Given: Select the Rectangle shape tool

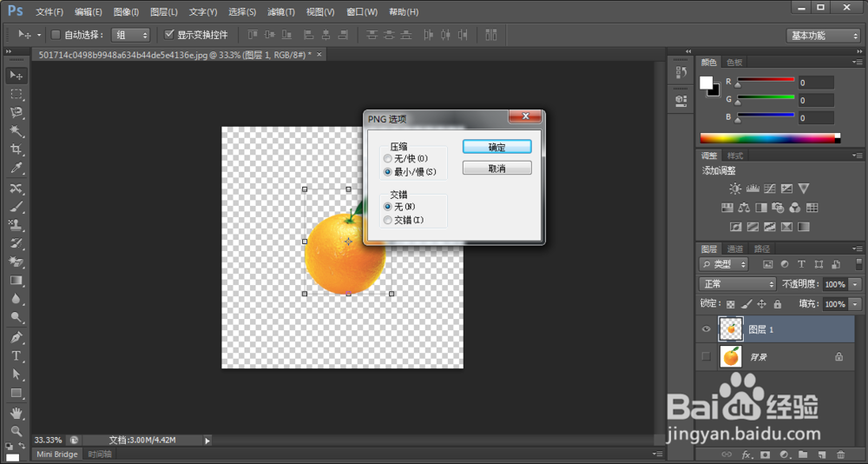Looking at the screenshot, I should (16, 393).
